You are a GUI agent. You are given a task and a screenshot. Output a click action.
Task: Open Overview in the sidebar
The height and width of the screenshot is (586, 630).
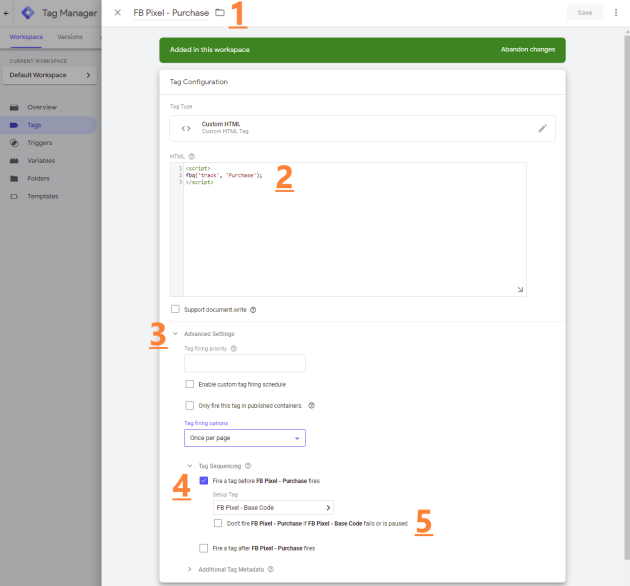click(x=42, y=107)
